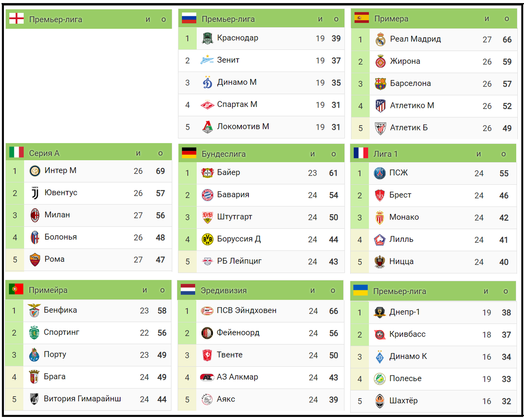Click the Ajax club logo
This screenshot has width=524, height=420.
pos(207,399)
